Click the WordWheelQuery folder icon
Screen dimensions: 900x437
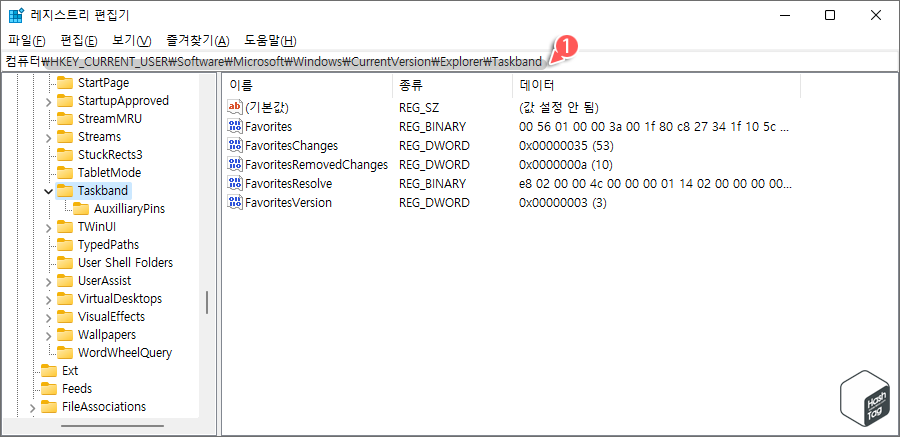(65, 353)
